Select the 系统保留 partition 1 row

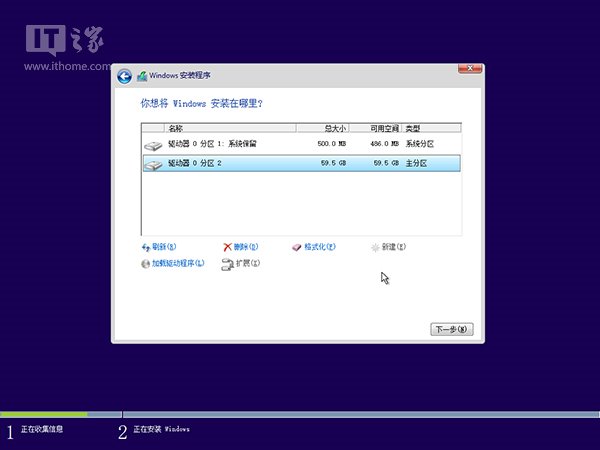pyautogui.click(x=300, y=145)
